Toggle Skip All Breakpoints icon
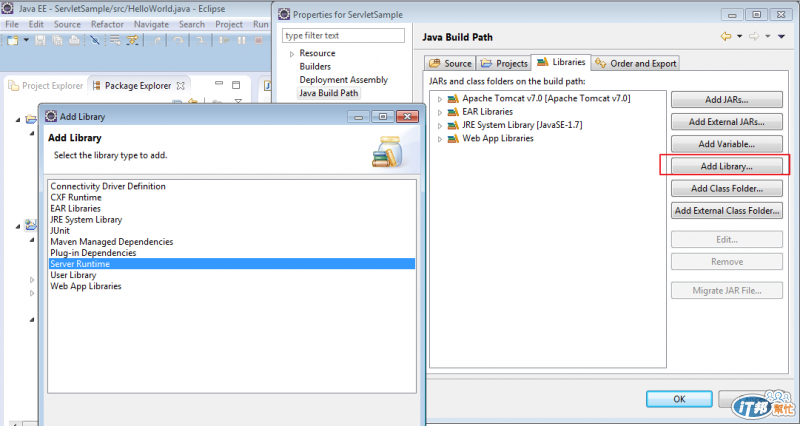 click(94, 40)
